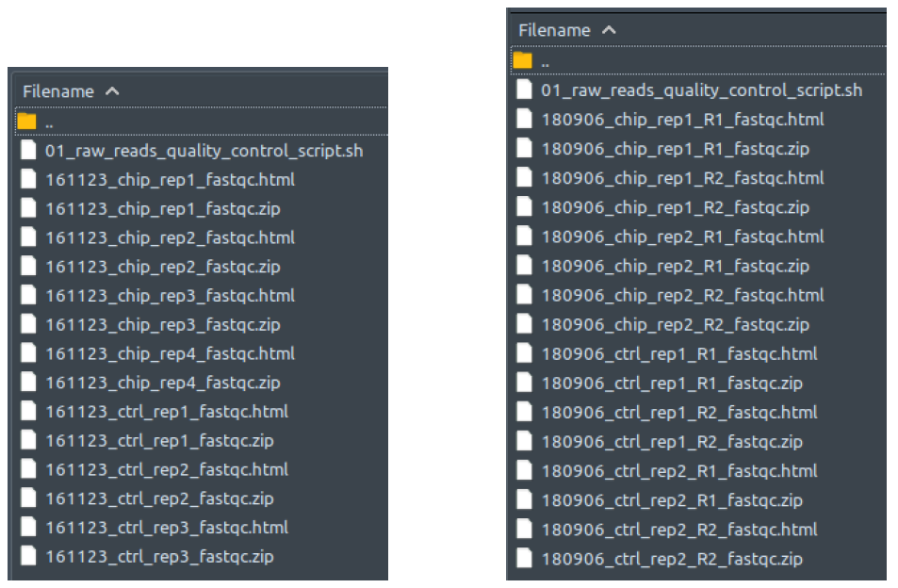Screen dimensions: 898x588
Task: Click file icon of 161123_chip_rep4_fastqc.html
Action: point(28,352)
